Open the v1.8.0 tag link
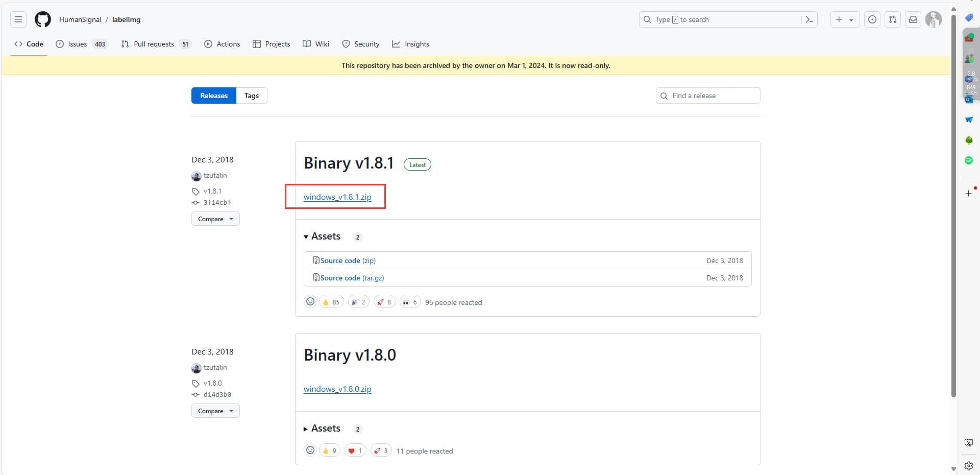Image resolution: width=980 pixels, height=475 pixels. tap(212, 383)
